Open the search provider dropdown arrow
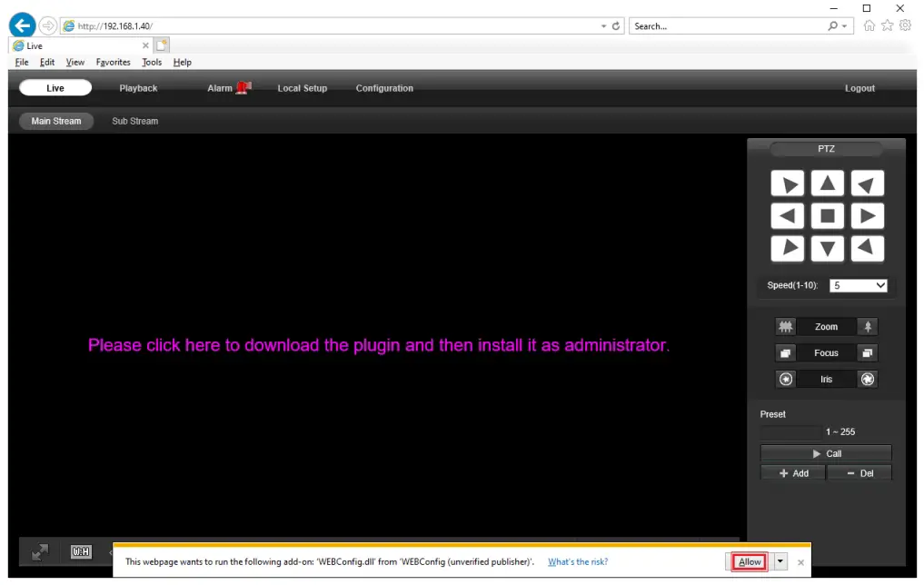 pos(844,26)
